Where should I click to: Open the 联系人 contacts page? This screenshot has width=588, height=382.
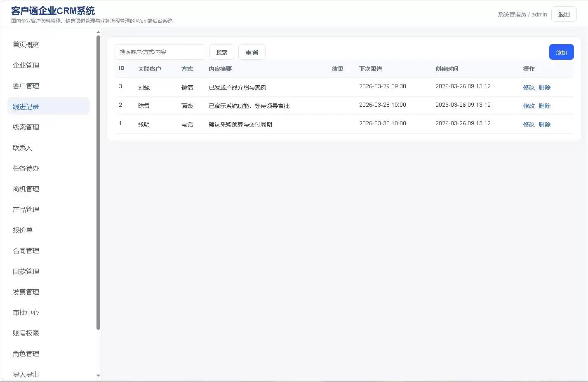point(23,147)
